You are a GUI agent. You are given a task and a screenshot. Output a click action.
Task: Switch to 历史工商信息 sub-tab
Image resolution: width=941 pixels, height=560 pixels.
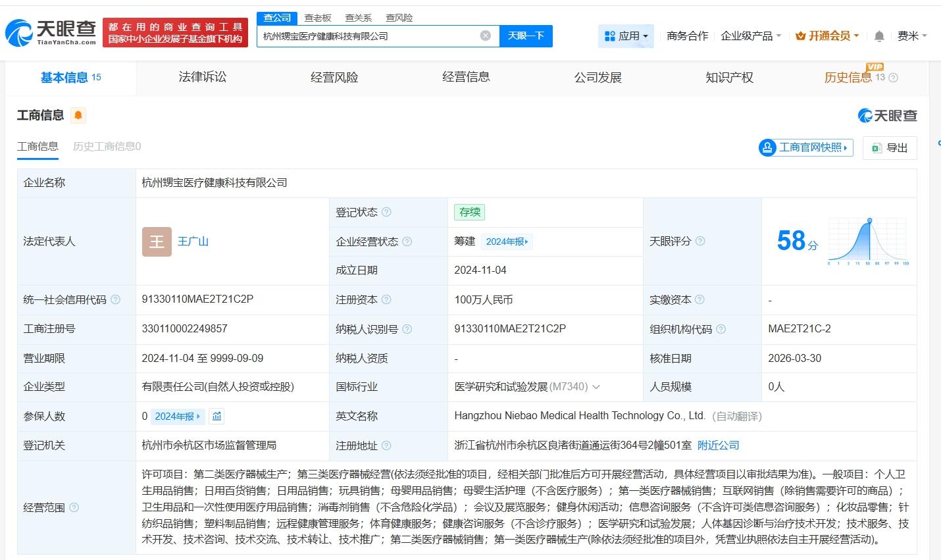(x=107, y=146)
